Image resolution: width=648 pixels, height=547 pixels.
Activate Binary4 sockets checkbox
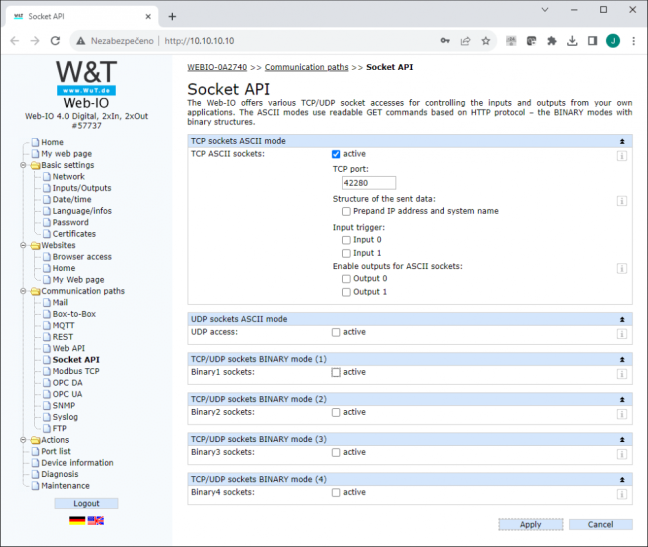(336, 492)
